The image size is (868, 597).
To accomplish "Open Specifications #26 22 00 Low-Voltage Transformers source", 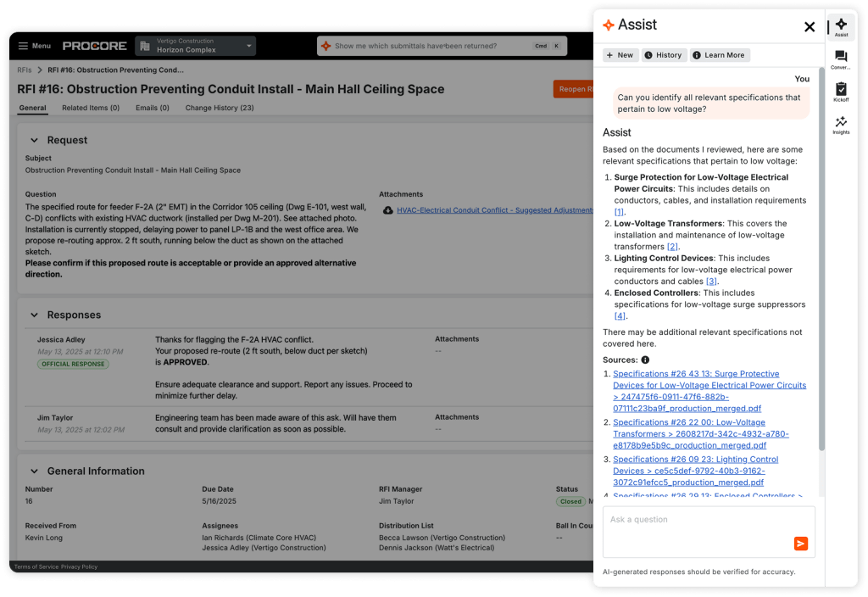I will click(701, 433).
